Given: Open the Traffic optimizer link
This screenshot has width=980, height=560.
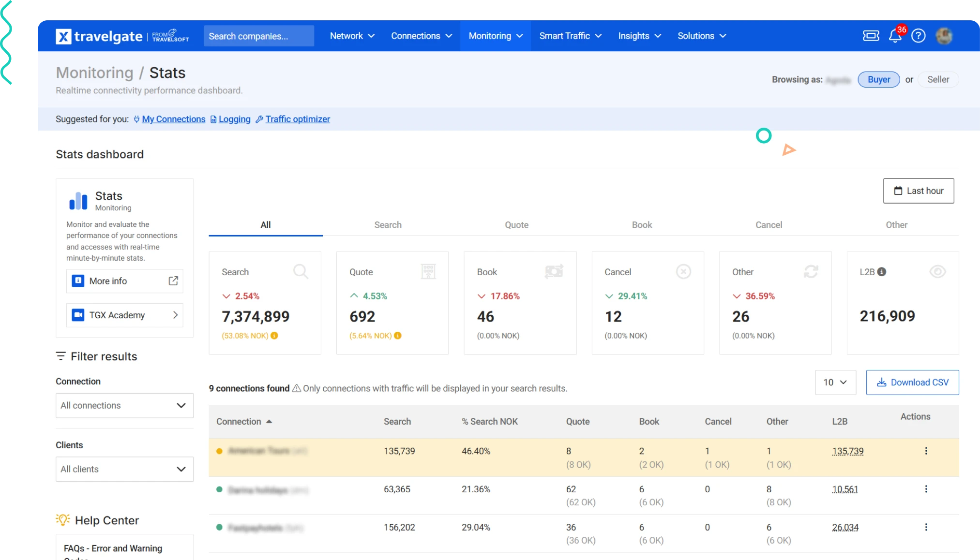Looking at the screenshot, I should click(x=297, y=119).
